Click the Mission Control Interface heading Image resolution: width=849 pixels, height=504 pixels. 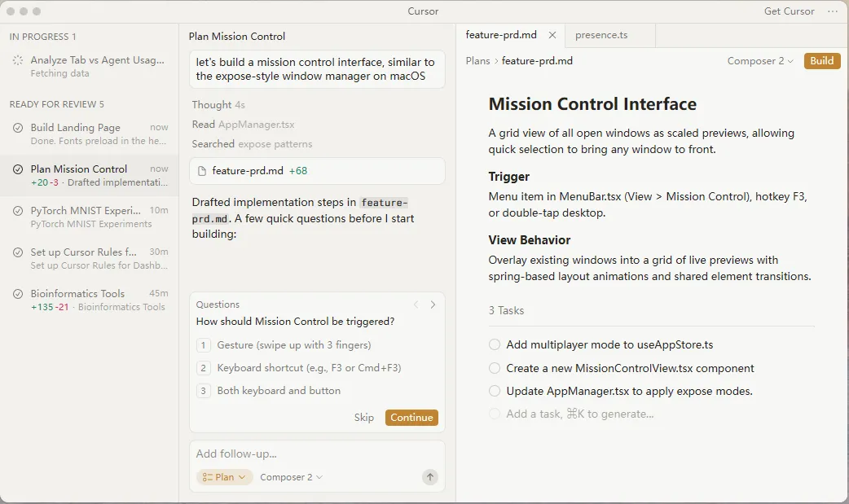[592, 104]
